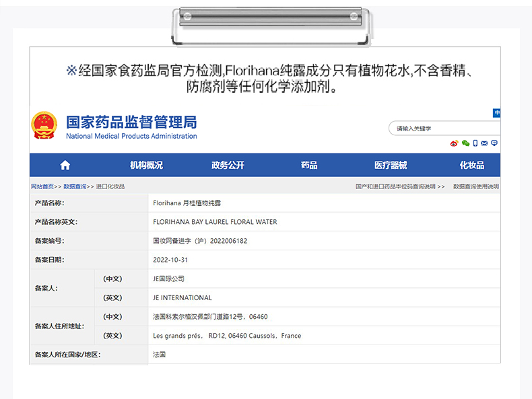Image resolution: width=532 pixels, height=399 pixels.
Task: Click the 国家药品监督管理局 title
Action: point(131,122)
